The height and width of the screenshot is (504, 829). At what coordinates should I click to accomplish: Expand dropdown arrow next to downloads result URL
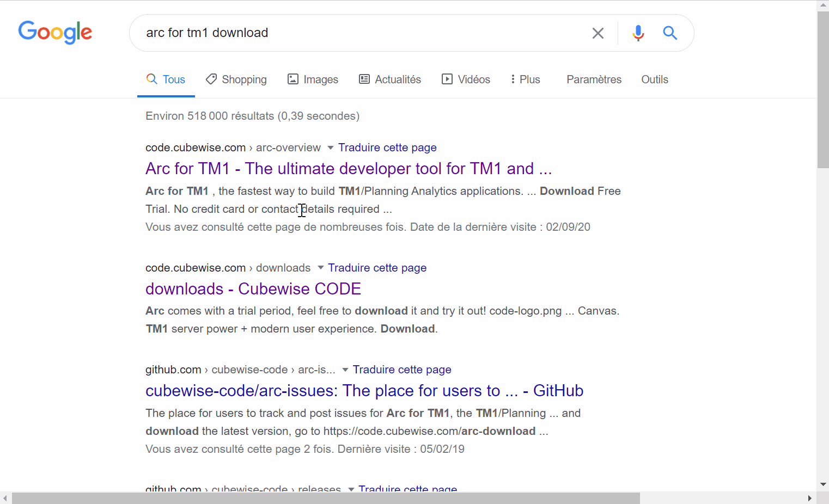point(320,268)
